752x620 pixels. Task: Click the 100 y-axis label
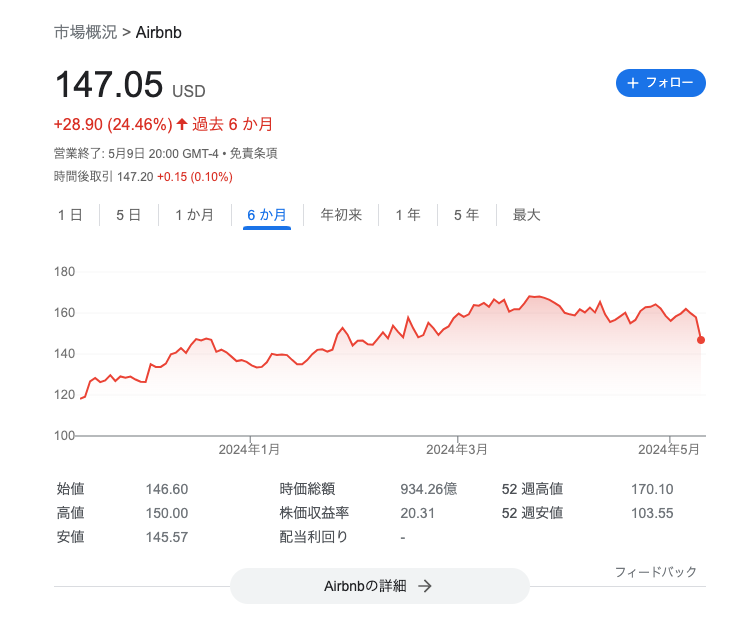point(64,435)
